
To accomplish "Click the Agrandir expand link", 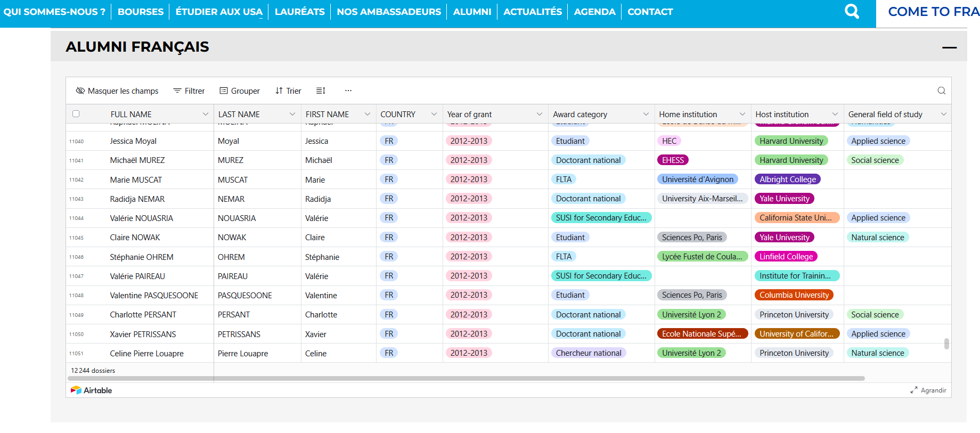I will 928,390.
